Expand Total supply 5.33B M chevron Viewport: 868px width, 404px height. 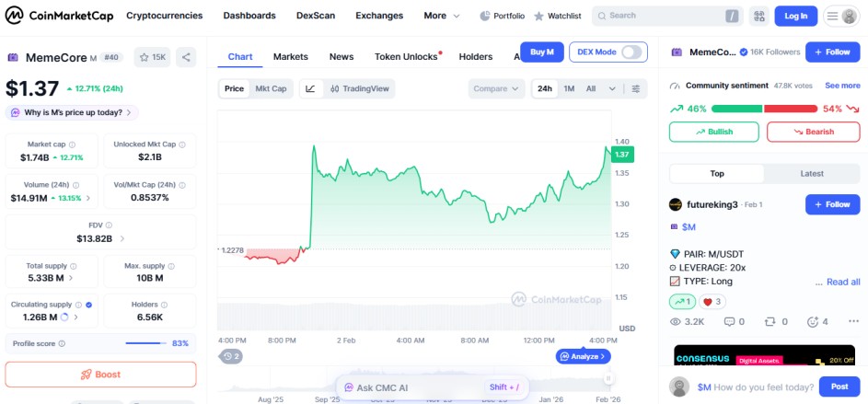(x=70, y=278)
